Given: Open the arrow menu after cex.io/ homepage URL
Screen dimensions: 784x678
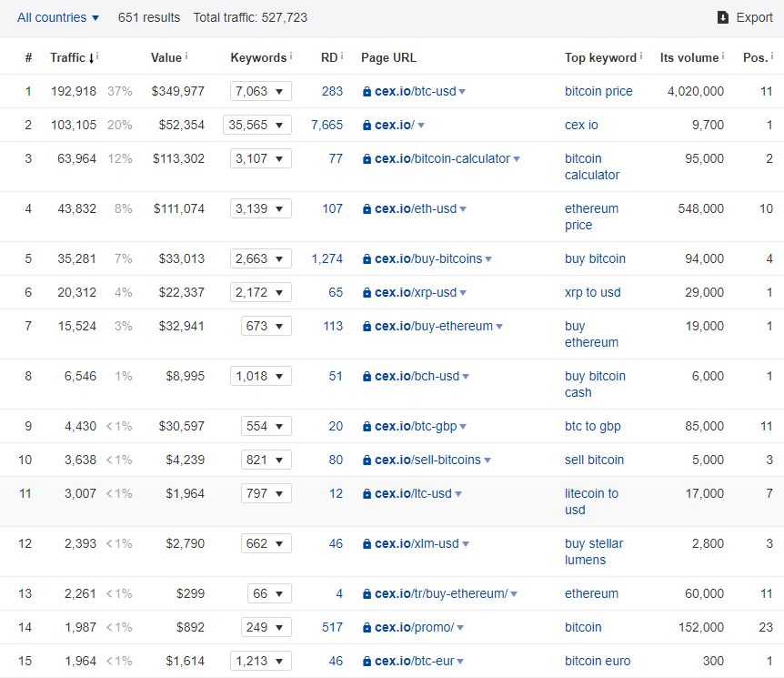Looking at the screenshot, I should click(421, 126).
